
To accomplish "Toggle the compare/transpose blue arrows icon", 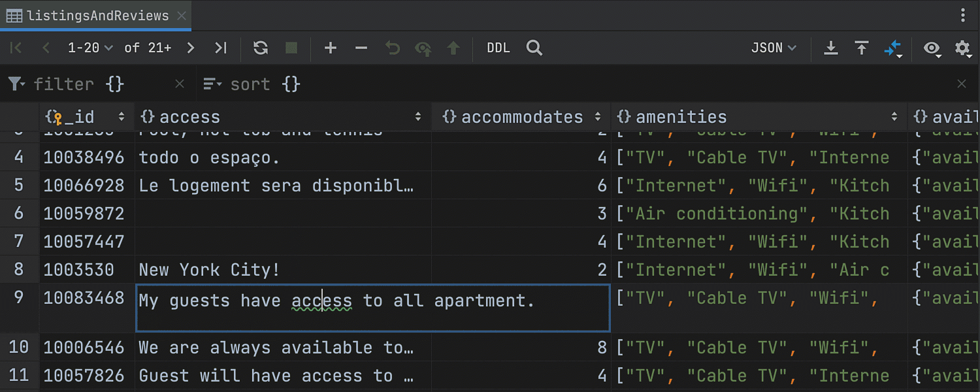I will click(x=892, y=48).
